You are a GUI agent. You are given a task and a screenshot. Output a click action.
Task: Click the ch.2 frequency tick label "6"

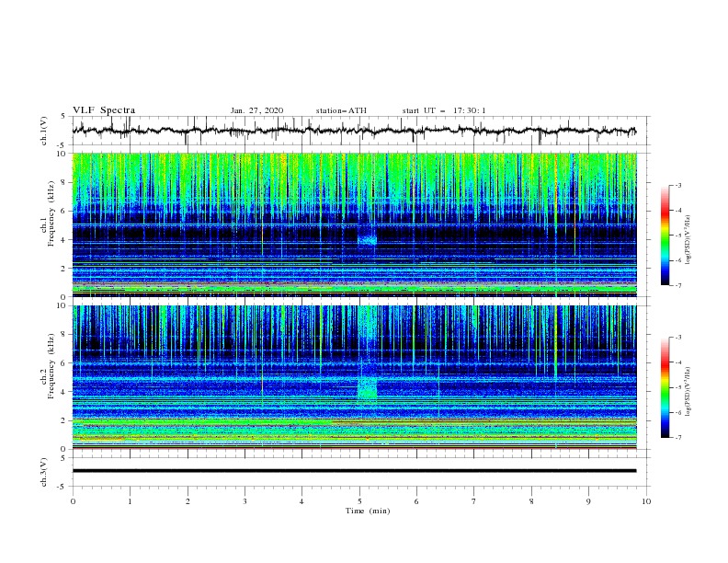pyautogui.click(x=64, y=363)
